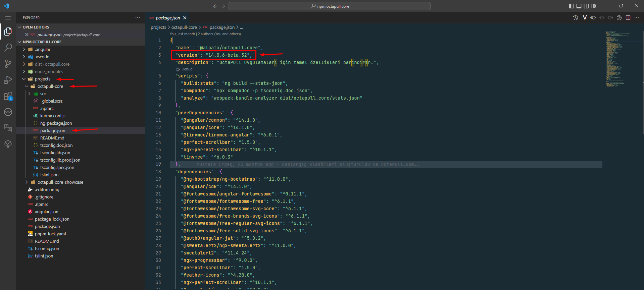The width and height of the screenshot is (644, 290).
Task: Click the Customize Layout icon
Action: point(594,6)
